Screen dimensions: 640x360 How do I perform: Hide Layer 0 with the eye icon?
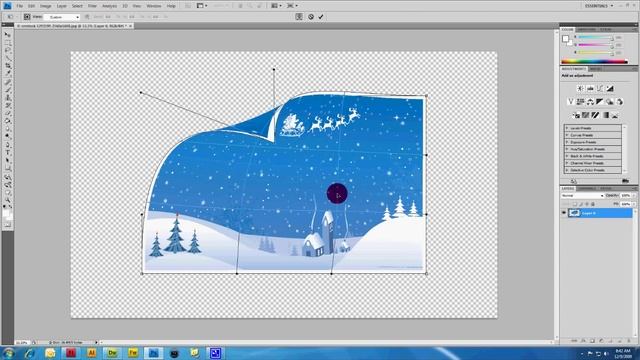tap(564, 213)
